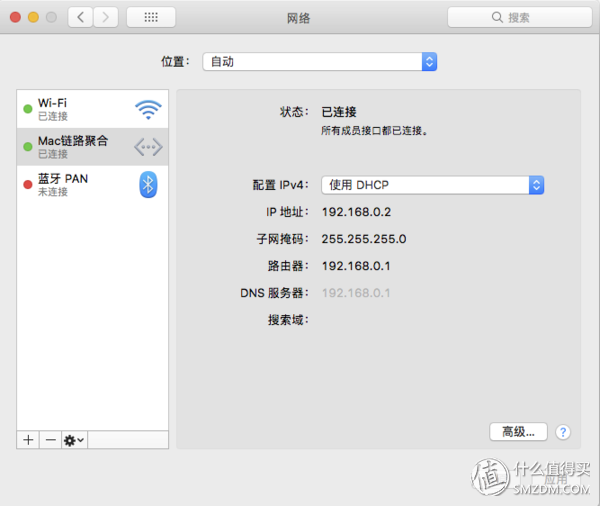
Task: Select Mac链路聚合 service in the list
Action: pos(93,147)
